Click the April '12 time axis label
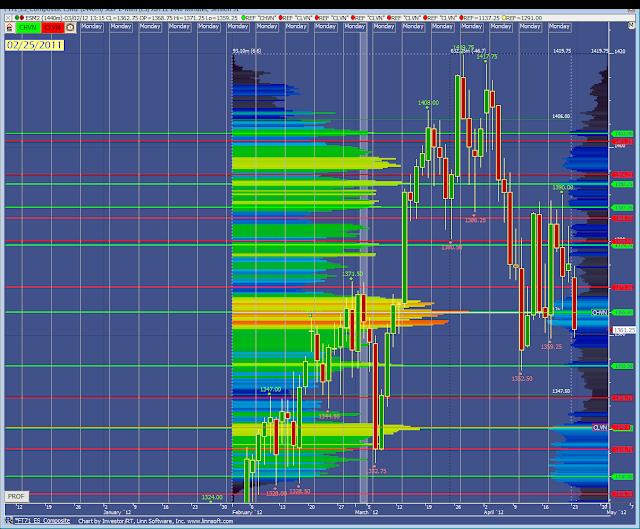The height and width of the screenshot is (529, 640). click(x=493, y=512)
